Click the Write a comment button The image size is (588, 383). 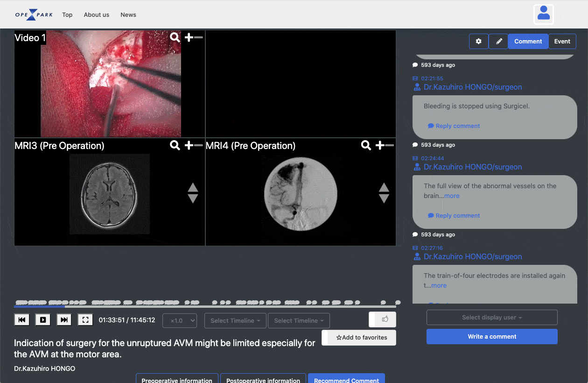pos(492,336)
